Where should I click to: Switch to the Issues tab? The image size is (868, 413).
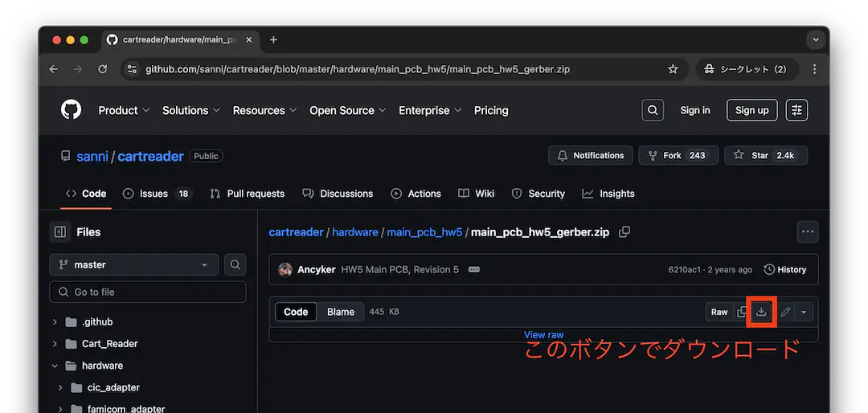coord(158,194)
